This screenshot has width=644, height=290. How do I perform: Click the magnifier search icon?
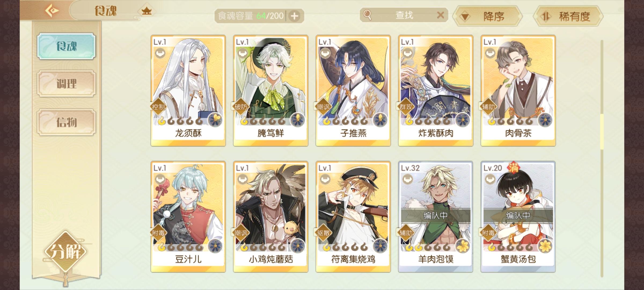(367, 15)
